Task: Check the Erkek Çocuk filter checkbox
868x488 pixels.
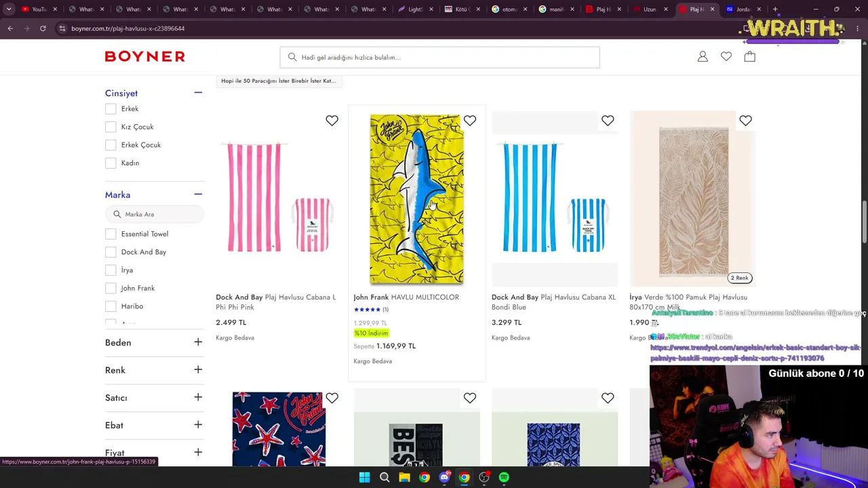Action: pos(111,145)
